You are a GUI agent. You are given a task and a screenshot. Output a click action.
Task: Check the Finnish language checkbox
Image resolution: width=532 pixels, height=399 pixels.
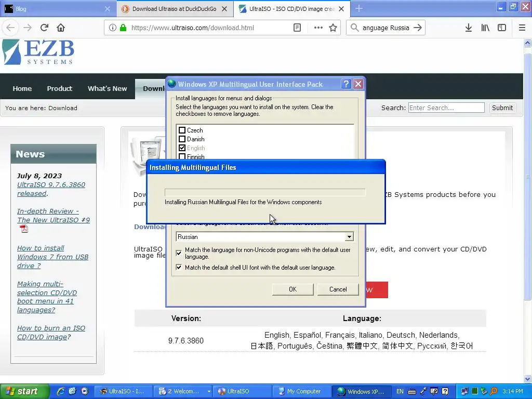182,156
